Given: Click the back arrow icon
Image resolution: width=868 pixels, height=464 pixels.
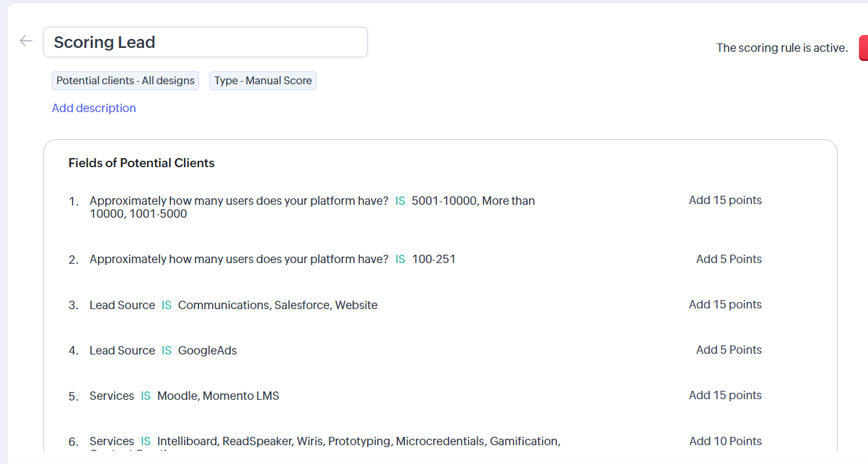Looking at the screenshot, I should click(x=26, y=41).
